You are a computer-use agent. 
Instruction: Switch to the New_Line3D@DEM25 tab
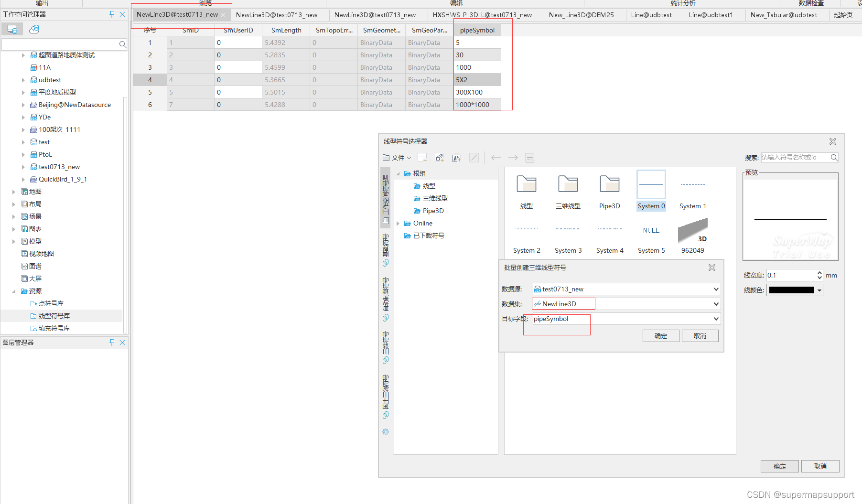pos(581,15)
